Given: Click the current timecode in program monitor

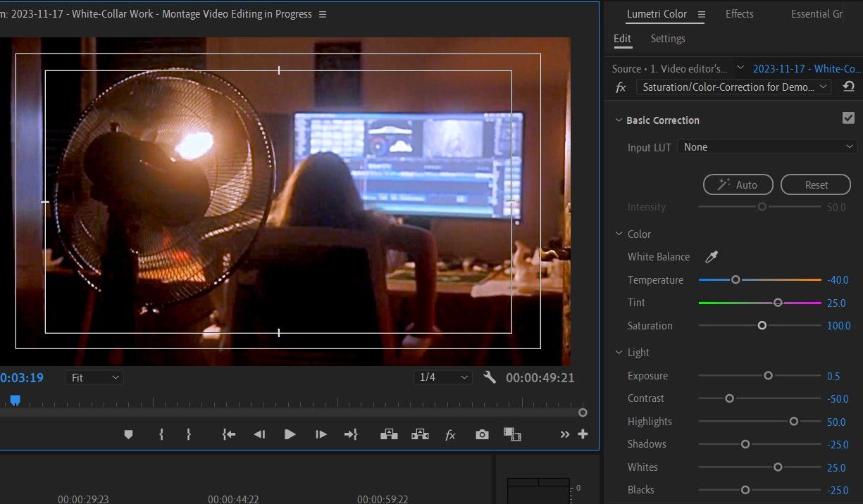Looking at the screenshot, I should [x=22, y=378].
